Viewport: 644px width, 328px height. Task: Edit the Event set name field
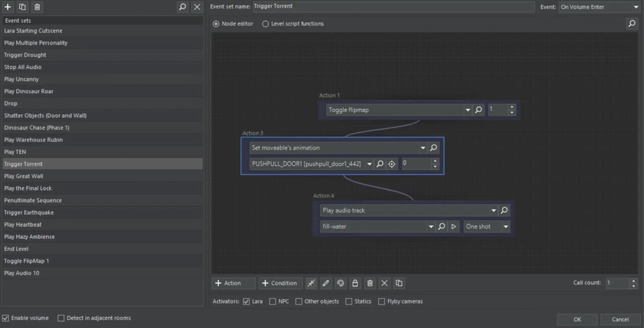pos(394,7)
